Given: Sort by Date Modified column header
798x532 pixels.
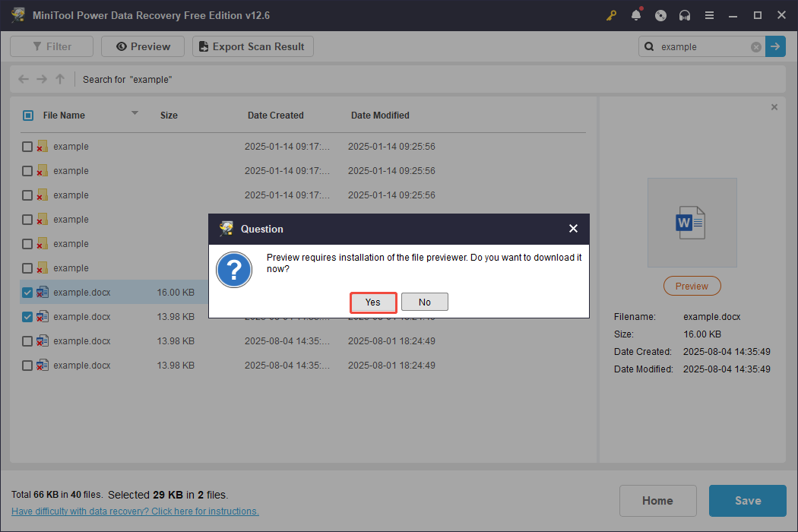Looking at the screenshot, I should [380, 116].
